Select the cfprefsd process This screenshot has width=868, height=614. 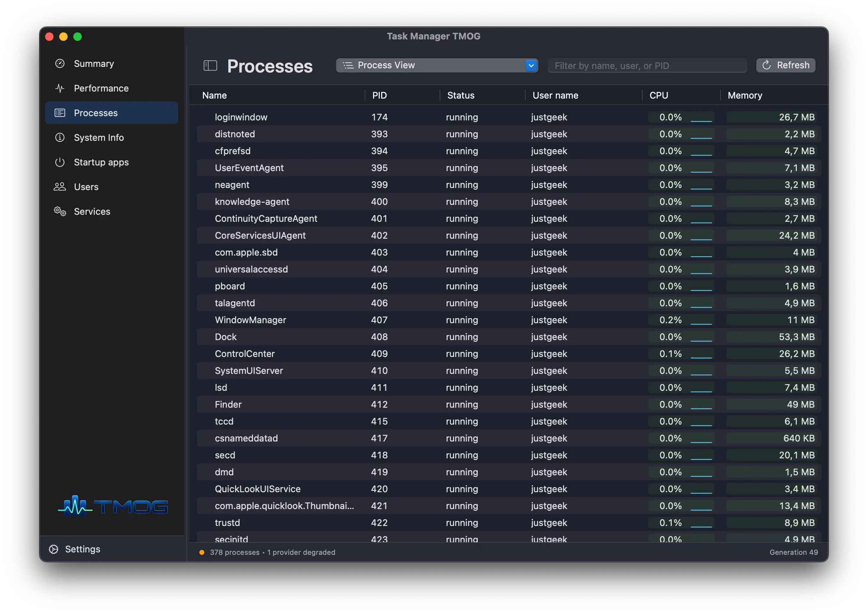coord(509,151)
